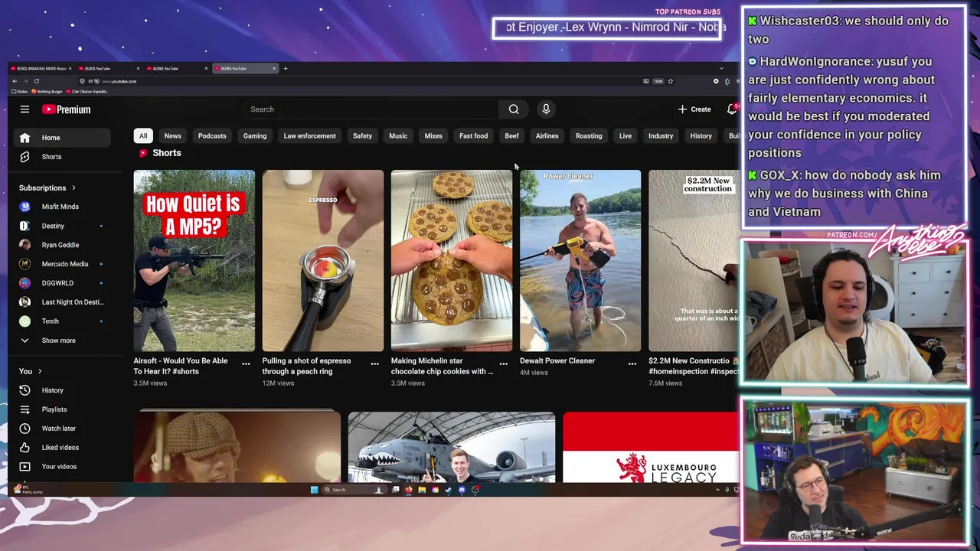Image resolution: width=980 pixels, height=551 pixels.
Task: Open the YouTube hamburger guide menu
Action: click(24, 109)
